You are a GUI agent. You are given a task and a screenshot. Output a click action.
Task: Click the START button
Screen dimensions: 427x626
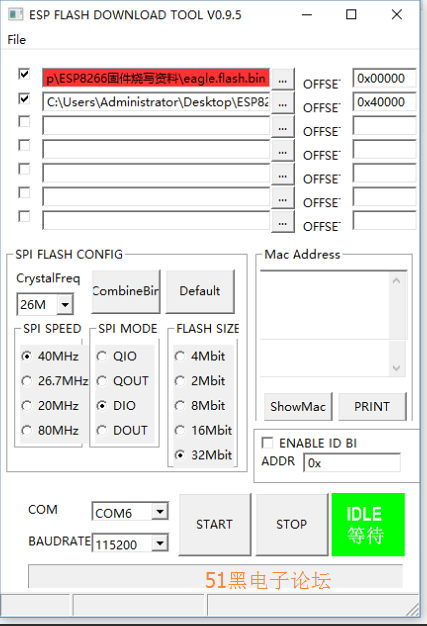pos(215,524)
